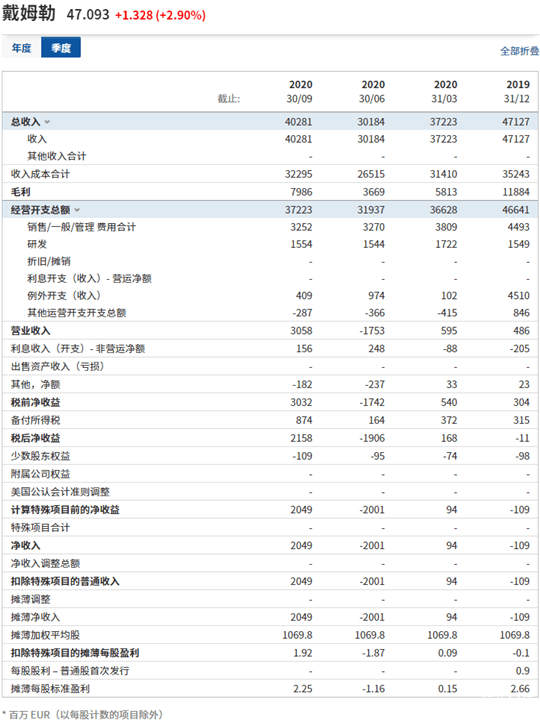Screen dimensions: 540x728
Task: Click the 2020 30/06 column header
Action: click(x=372, y=91)
